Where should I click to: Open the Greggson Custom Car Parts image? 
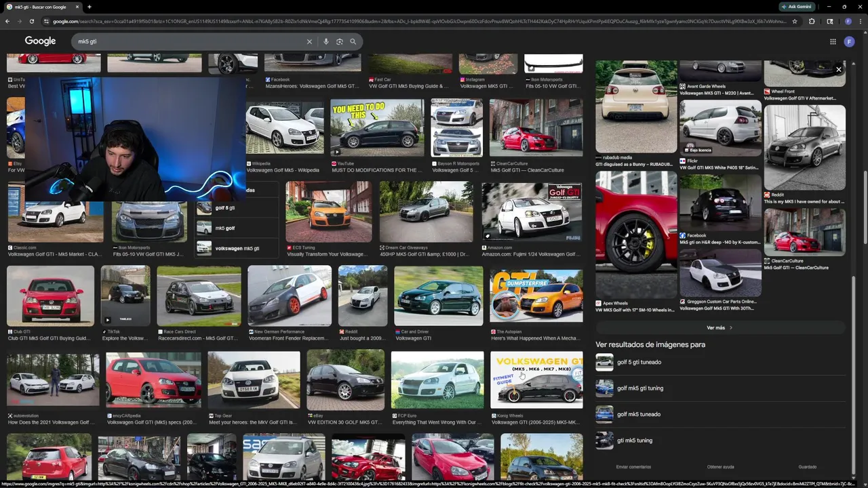pyautogui.click(x=720, y=273)
